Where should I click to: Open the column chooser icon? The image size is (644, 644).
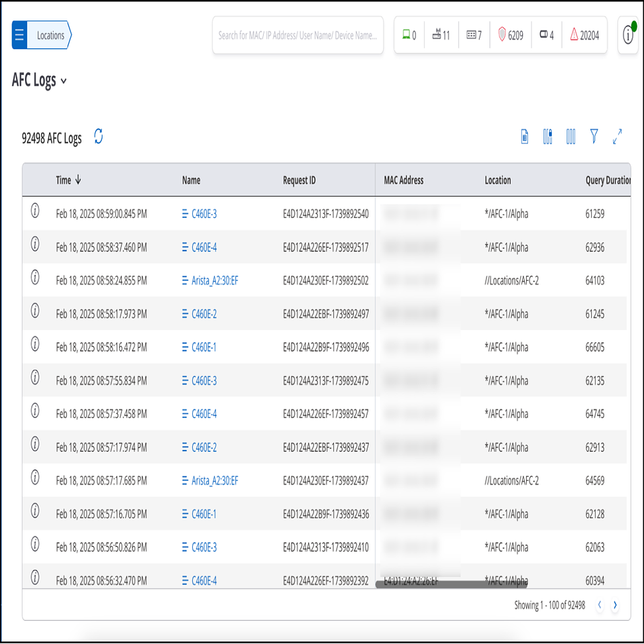(570, 137)
